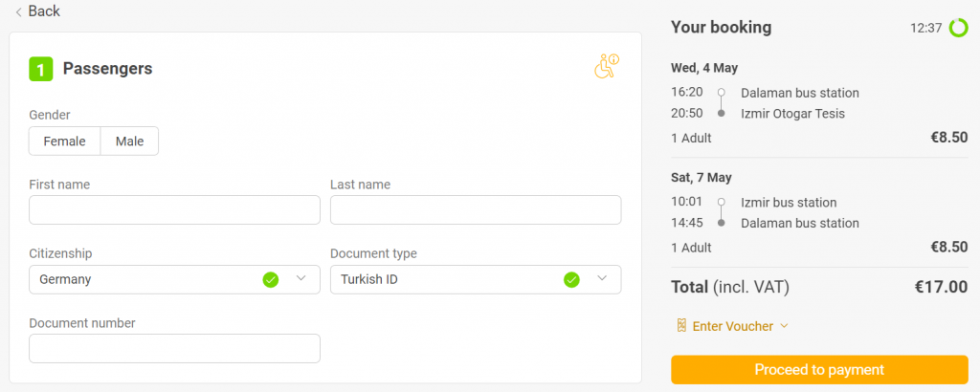
Task: Click the voucher ticket icon
Action: click(x=681, y=326)
